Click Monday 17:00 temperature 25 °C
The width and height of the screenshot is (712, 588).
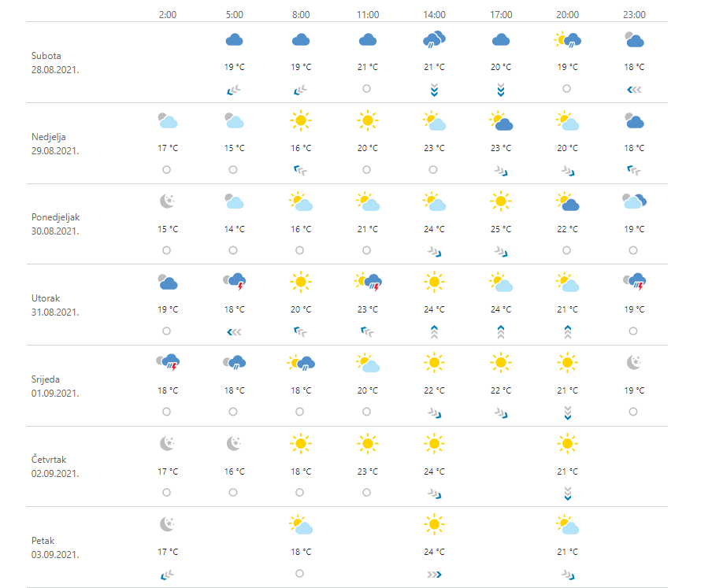click(501, 229)
